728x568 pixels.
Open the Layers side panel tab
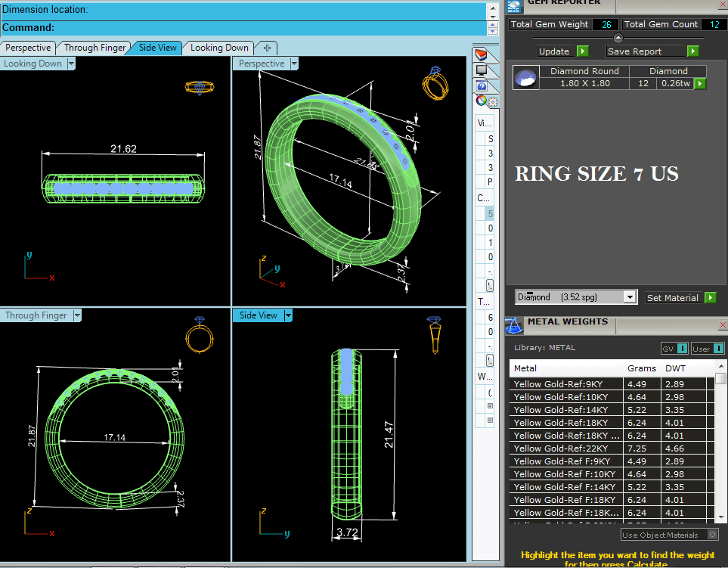click(x=481, y=54)
